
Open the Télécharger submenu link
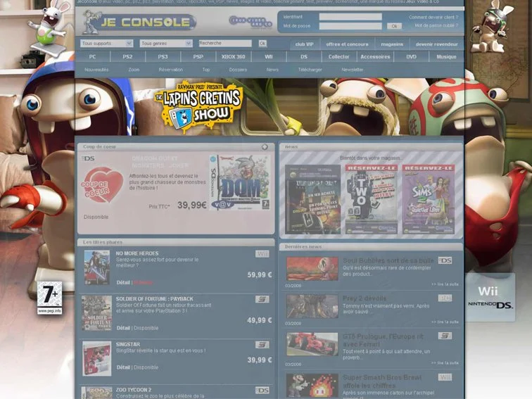(x=310, y=70)
